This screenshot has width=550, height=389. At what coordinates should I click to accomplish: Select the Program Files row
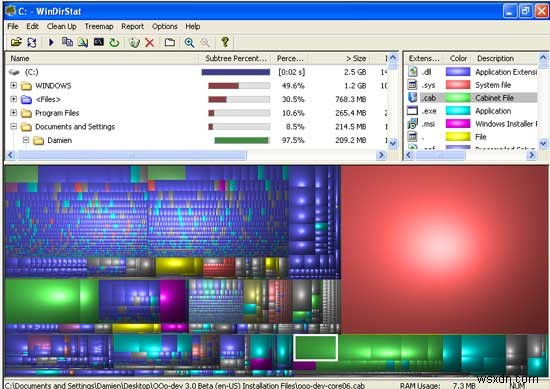pos(196,113)
